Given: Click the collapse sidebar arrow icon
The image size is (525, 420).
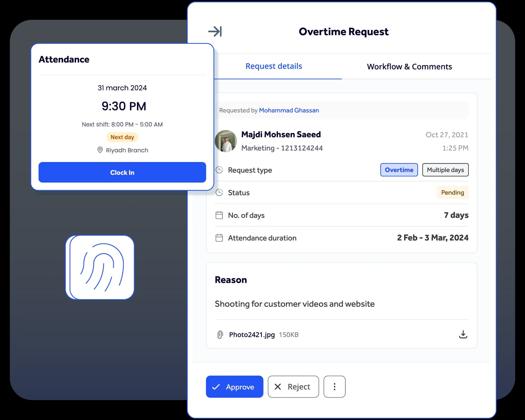Looking at the screenshot, I should (x=215, y=31).
